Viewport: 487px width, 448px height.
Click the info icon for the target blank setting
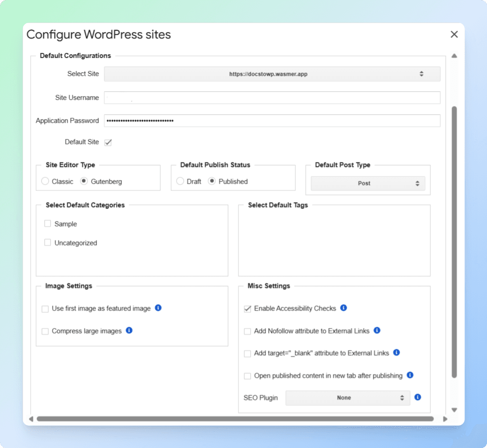point(396,353)
